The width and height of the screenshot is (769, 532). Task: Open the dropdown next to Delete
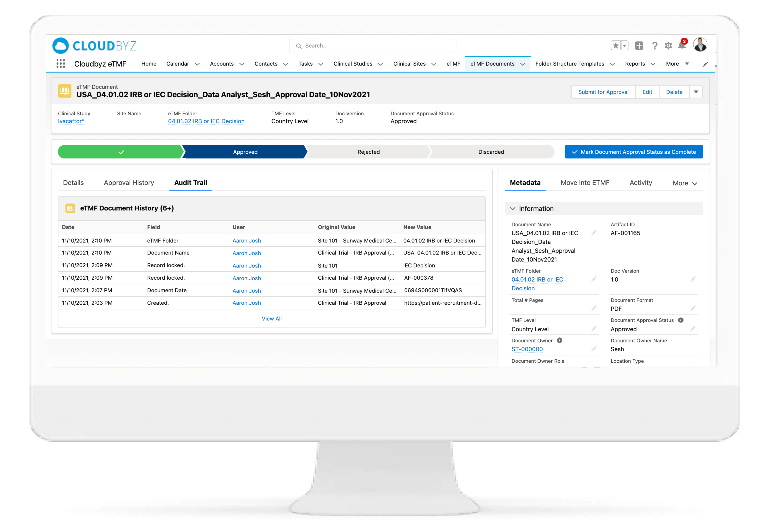point(696,92)
